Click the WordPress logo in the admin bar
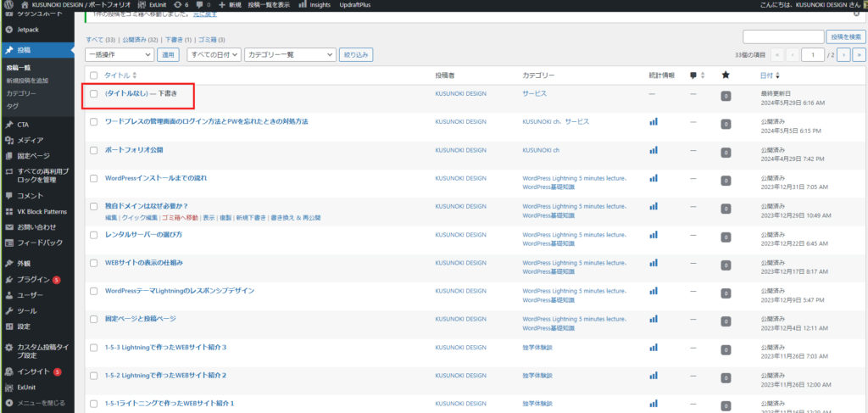The image size is (868, 413). (8, 5)
